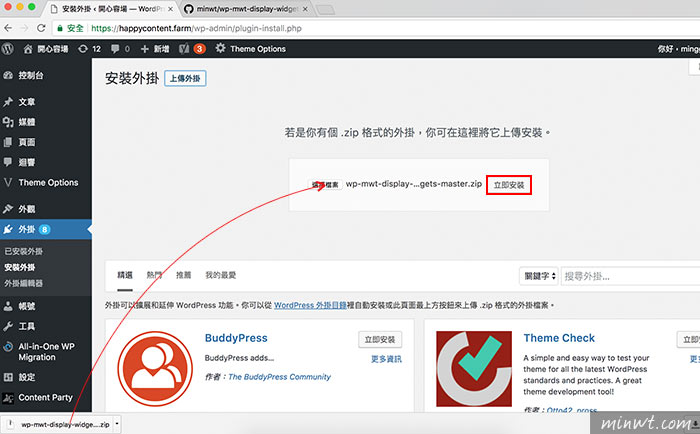
Task: Switch to the 熱門 (Popular) tab
Action: pos(154,275)
